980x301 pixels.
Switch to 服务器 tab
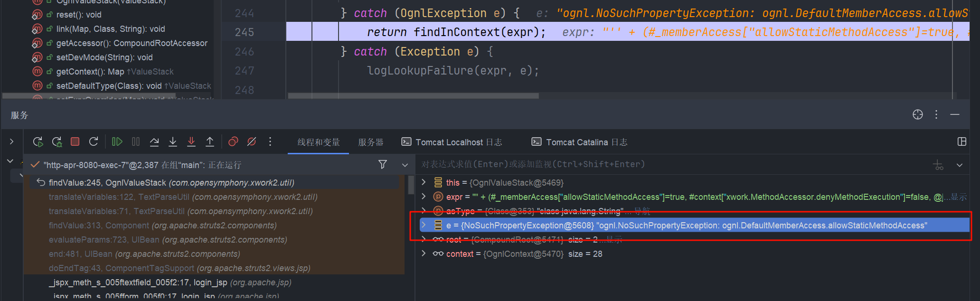(371, 142)
